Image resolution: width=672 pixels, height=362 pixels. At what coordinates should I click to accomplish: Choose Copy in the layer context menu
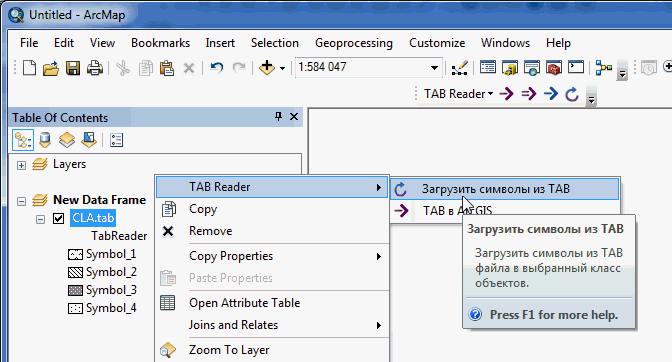(x=272, y=209)
